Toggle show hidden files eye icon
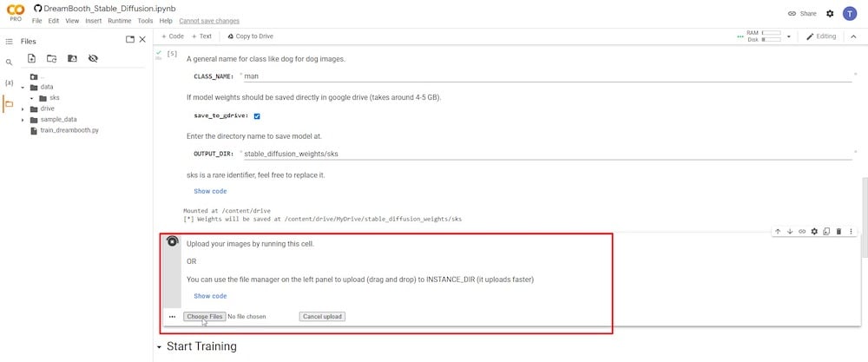Viewport: 868px width, 362px height. (x=93, y=58)
